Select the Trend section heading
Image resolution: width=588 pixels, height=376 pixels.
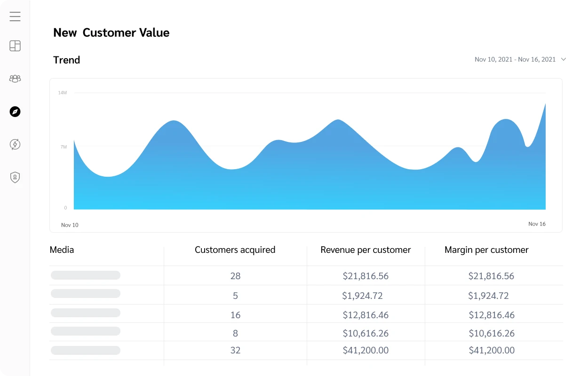click(x=66, y=60)
